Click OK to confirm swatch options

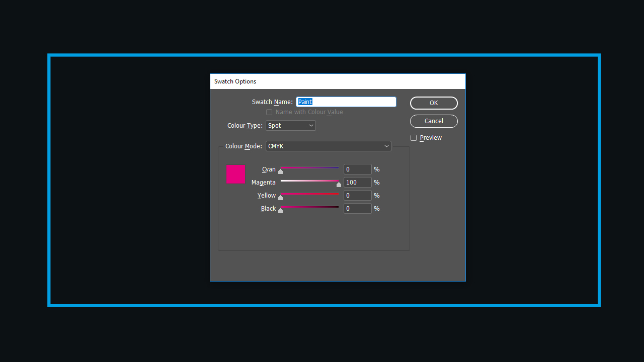point(434,103)
